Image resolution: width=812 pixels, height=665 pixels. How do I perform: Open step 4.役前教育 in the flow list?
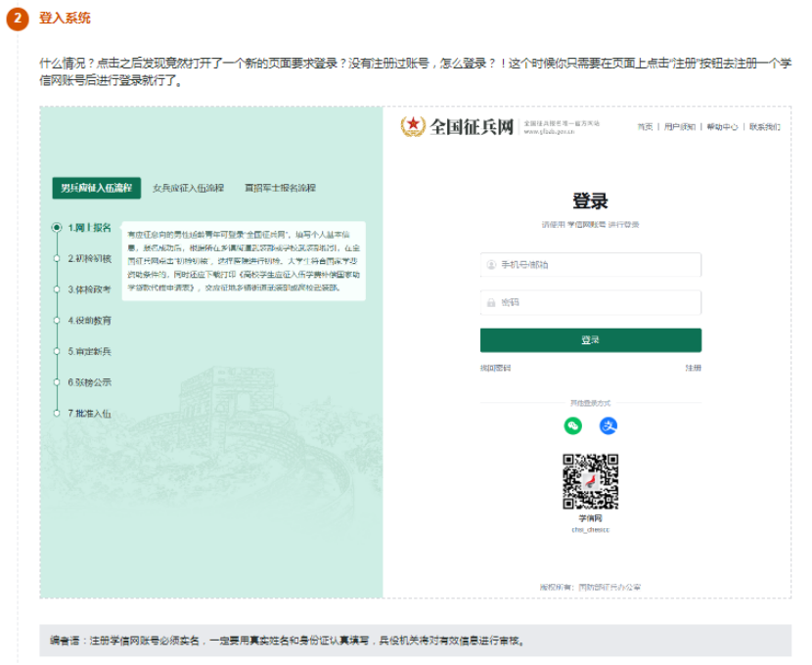(x=89, y=320)
